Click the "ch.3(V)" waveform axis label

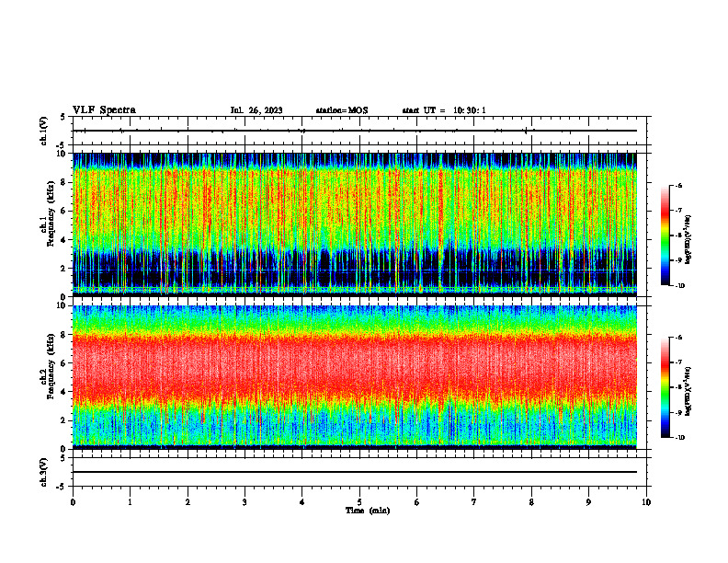point(43,472)
